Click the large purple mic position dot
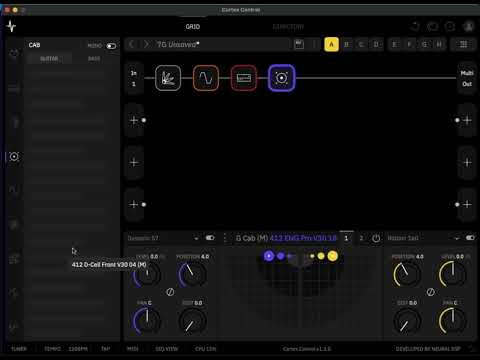This screenshot has height=360, width=480. 269,256
